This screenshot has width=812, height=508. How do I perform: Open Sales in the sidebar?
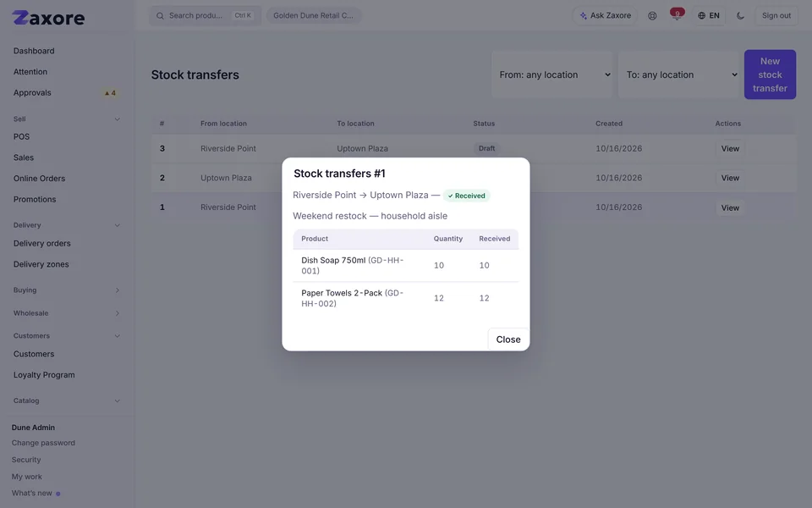24,157
